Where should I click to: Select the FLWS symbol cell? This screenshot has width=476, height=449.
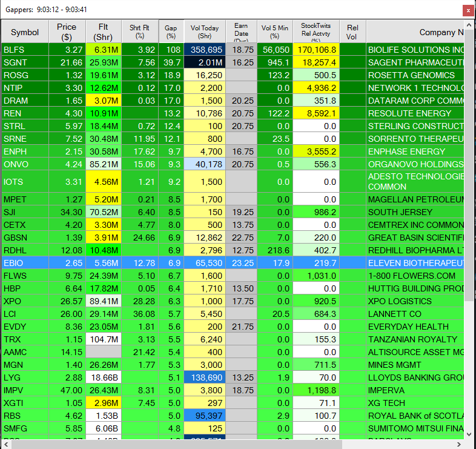25,276
